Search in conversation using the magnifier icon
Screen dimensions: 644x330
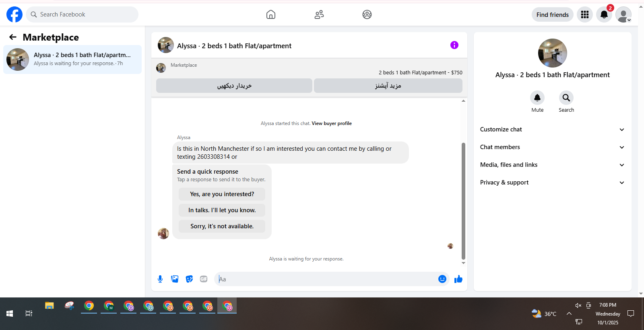[x=566, y=98]
